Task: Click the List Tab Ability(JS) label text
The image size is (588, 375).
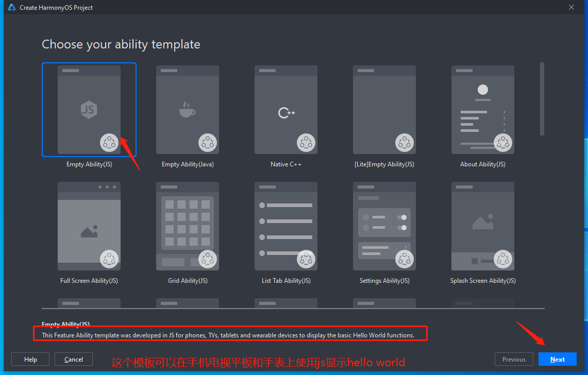Action: coord(286,281)
